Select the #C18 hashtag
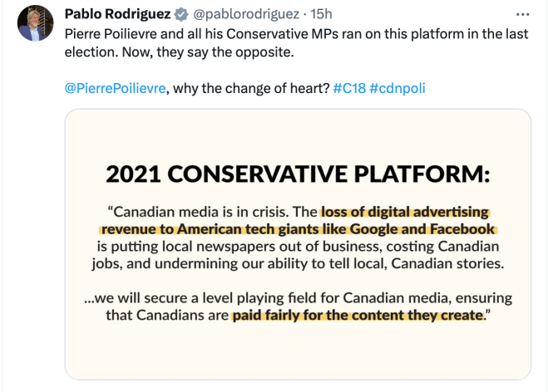This screenshot has height=392, width=548. tap(348, 88)
